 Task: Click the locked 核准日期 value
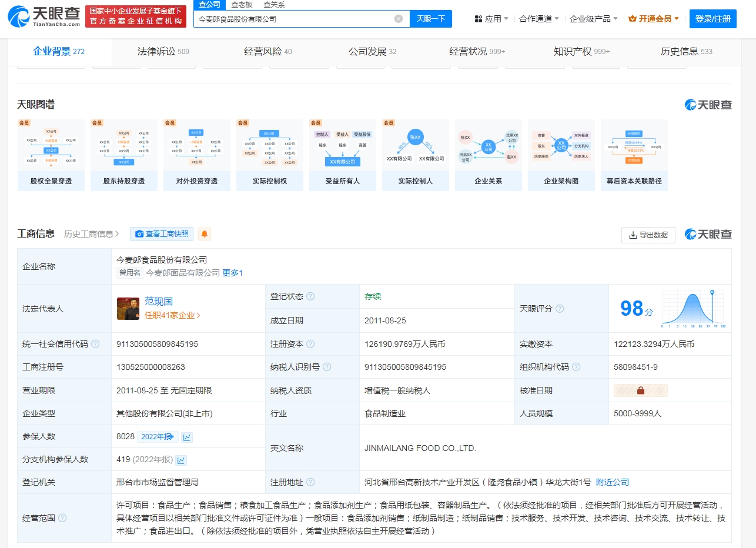[641, 390]
